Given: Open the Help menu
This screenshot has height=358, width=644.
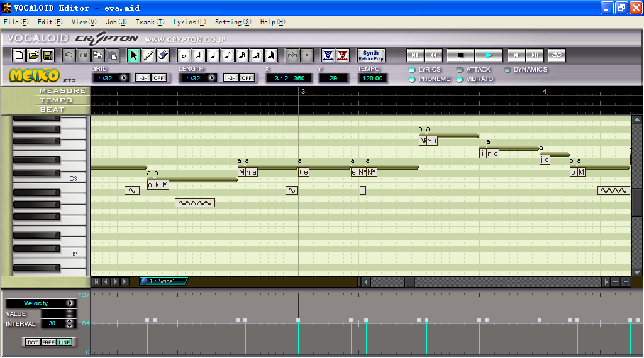Looking at the screenshot, I should click(272, 22).
